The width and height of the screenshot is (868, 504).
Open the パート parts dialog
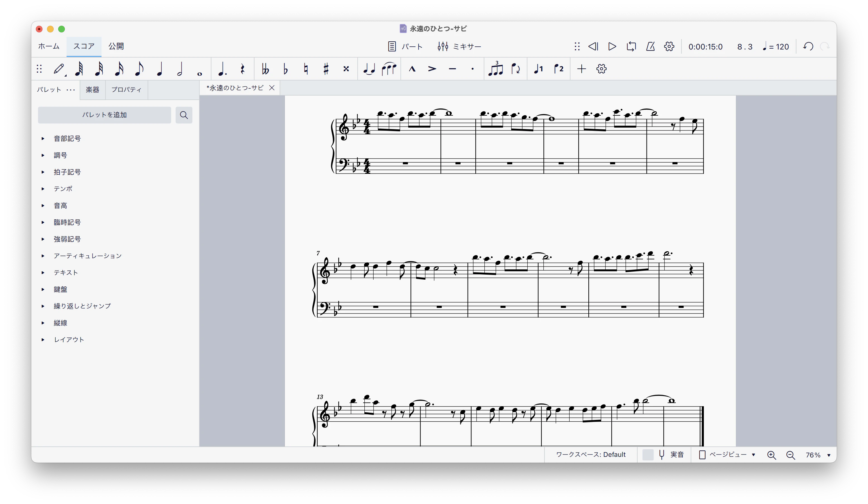tap(405, 46)
